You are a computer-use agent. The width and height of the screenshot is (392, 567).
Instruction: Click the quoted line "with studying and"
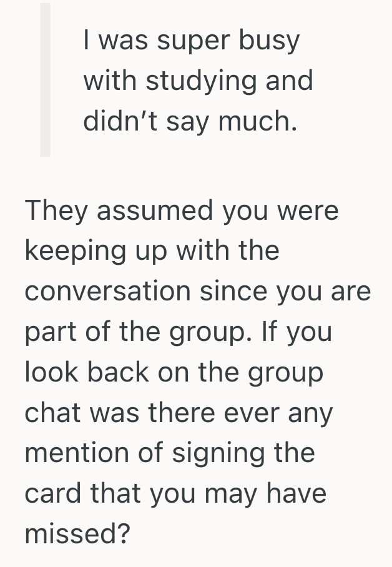point(198,81)
